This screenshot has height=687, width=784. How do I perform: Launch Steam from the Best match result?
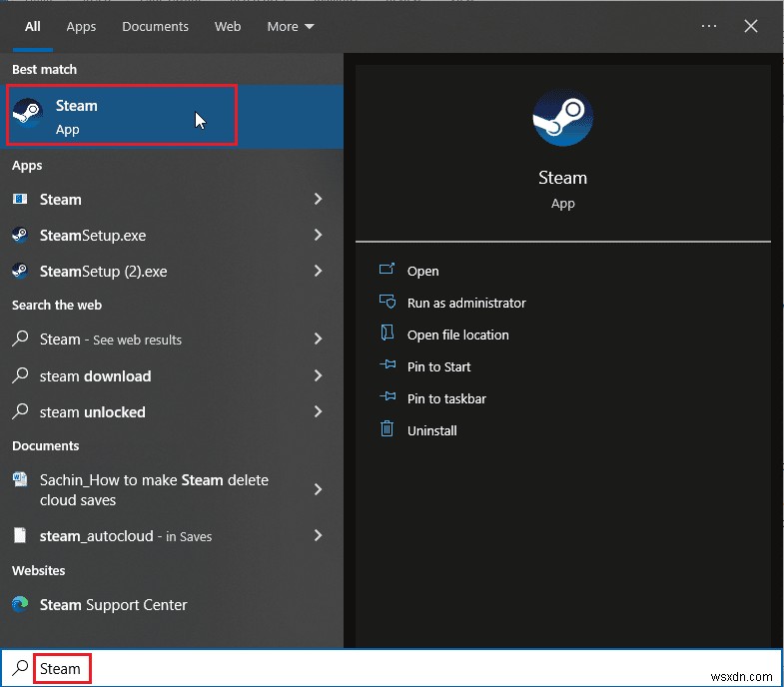click(x=122, y=117)
